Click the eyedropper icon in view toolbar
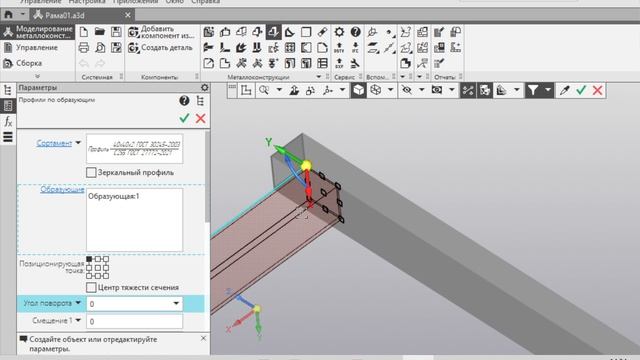The width and height of the screenshot is (640, 360). point(564,90)
